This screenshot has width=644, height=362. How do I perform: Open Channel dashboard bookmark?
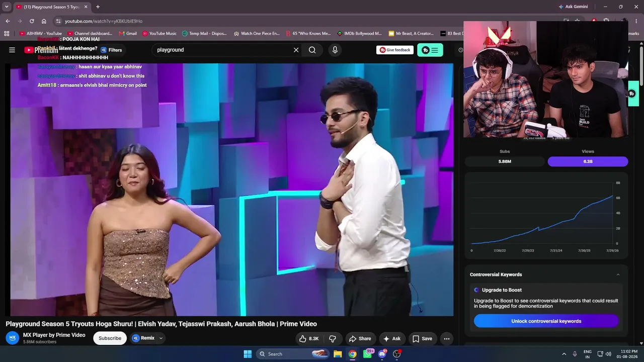90,34
